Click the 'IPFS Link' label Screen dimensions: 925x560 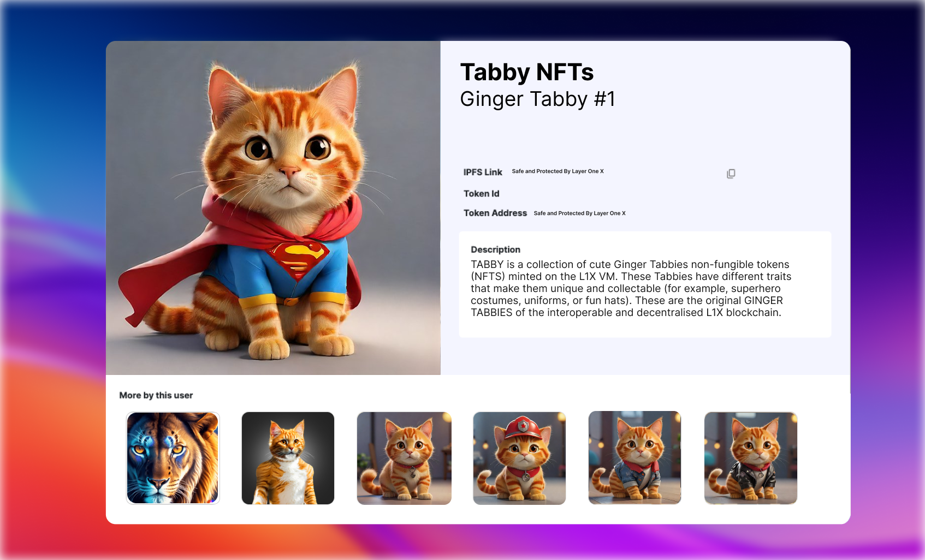click(483, 172)
